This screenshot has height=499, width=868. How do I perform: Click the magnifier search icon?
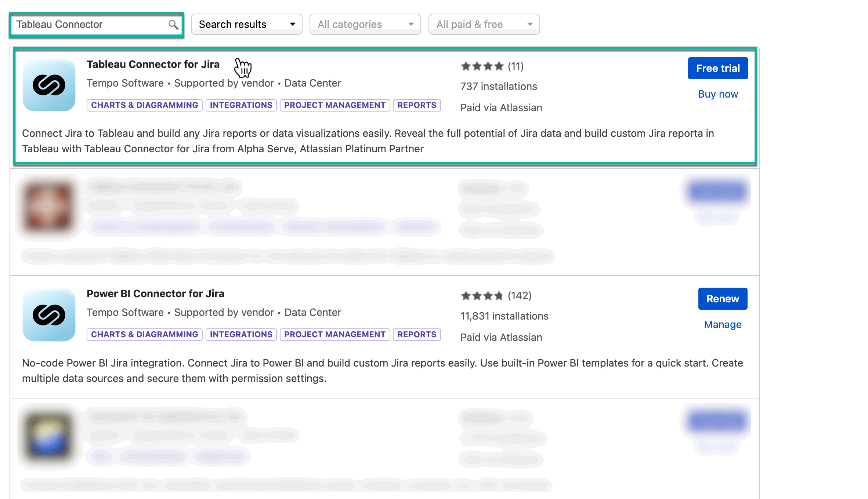(x=173, y=25)
